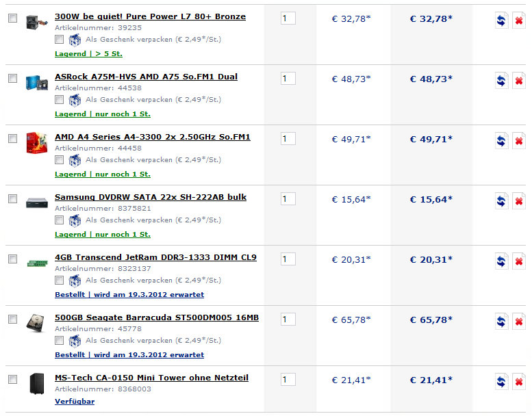
Task: Edit quantity field for ASRock motherboard
Action: 288,78
